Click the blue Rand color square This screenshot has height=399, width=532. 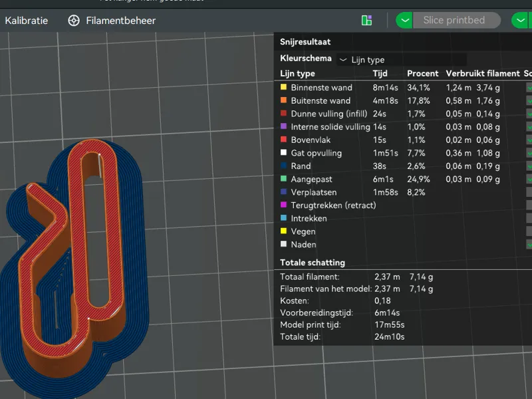(284, 166)
